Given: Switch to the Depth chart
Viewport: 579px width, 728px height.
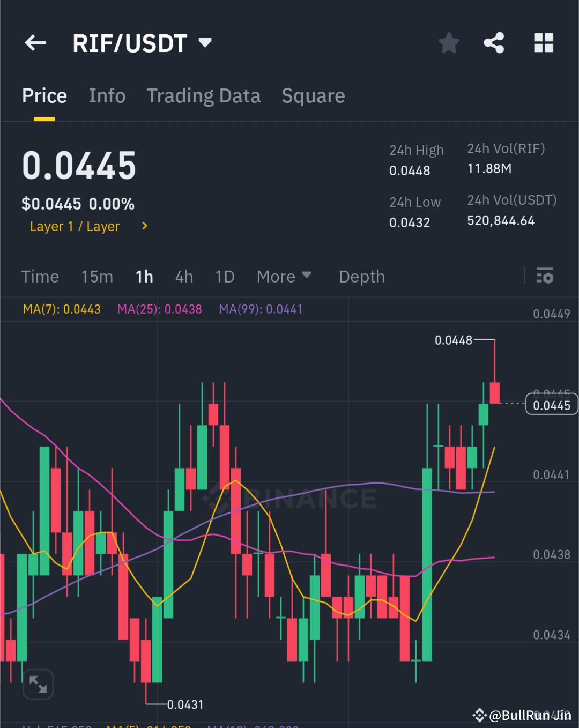Looking at the screenshot, I should click(362, 277).
